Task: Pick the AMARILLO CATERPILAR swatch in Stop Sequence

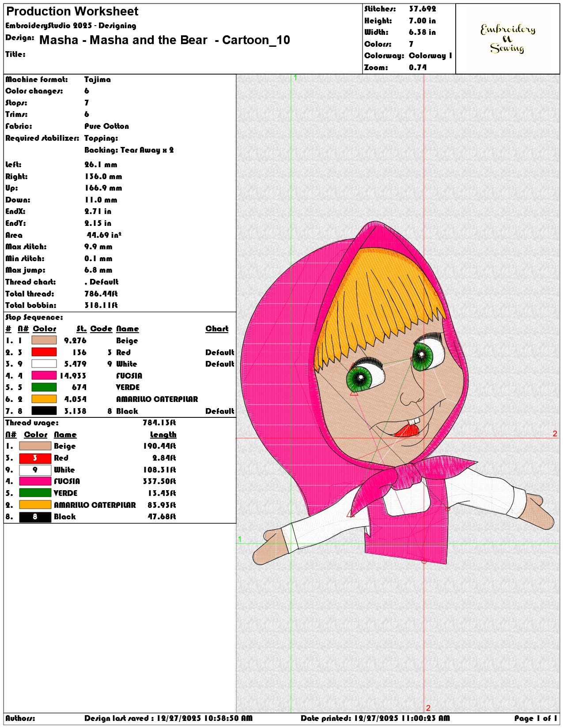Action: (44, 399)
